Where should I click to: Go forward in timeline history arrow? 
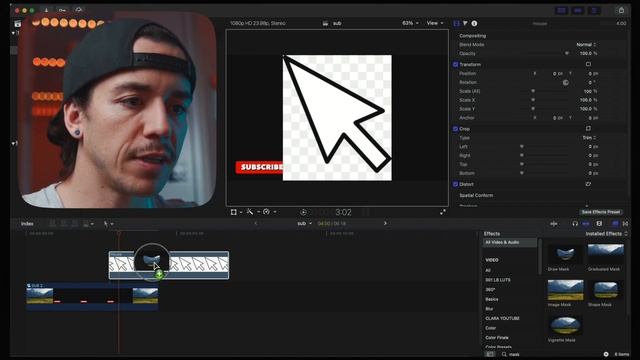click(385, 223)
